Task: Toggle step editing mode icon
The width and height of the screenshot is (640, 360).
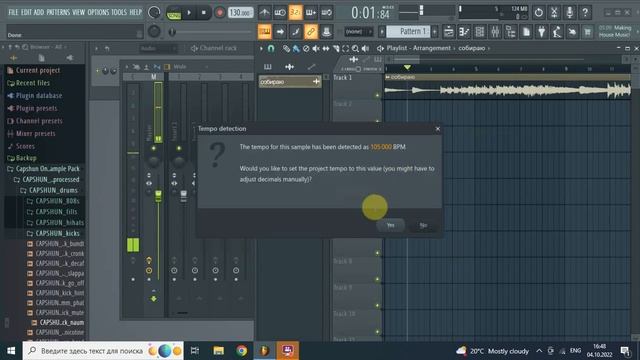Action: [x=296, y=31]
